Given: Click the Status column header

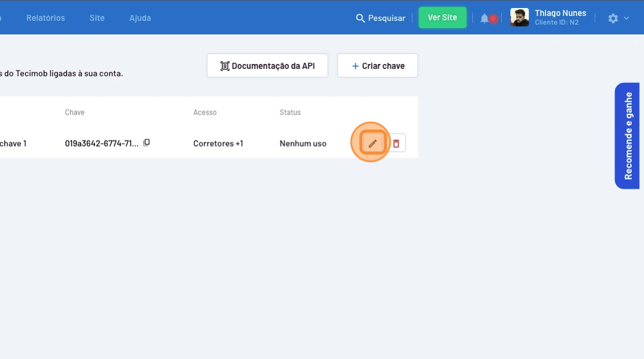Looking at the screenshot, I should click(290, 113).
